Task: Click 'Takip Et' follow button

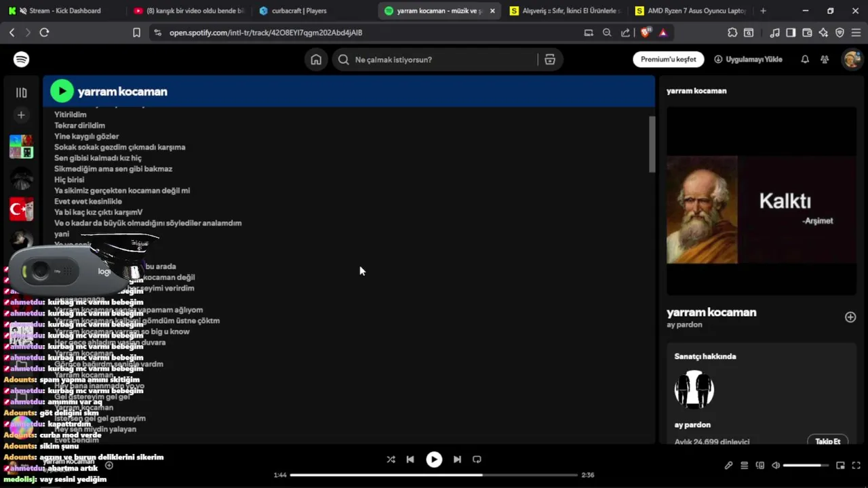Action: [827, 441]
